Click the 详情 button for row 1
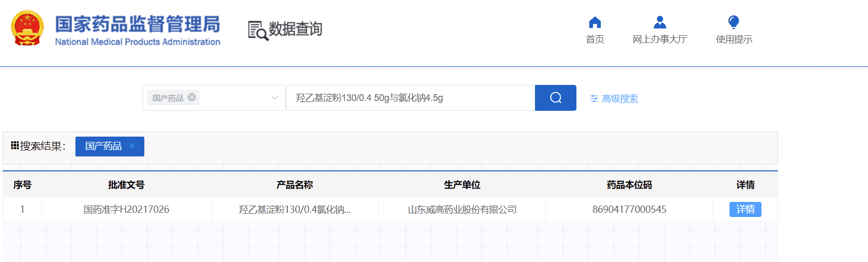 coord(745,209)
